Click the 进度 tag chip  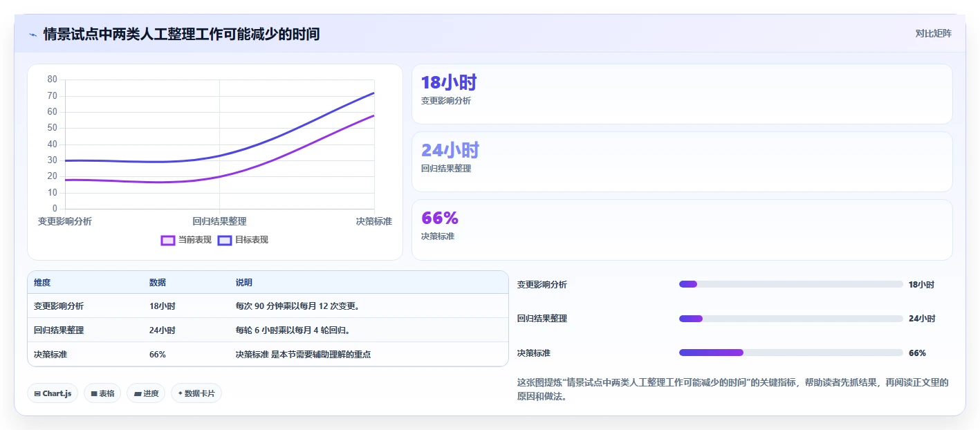(146, 393)
